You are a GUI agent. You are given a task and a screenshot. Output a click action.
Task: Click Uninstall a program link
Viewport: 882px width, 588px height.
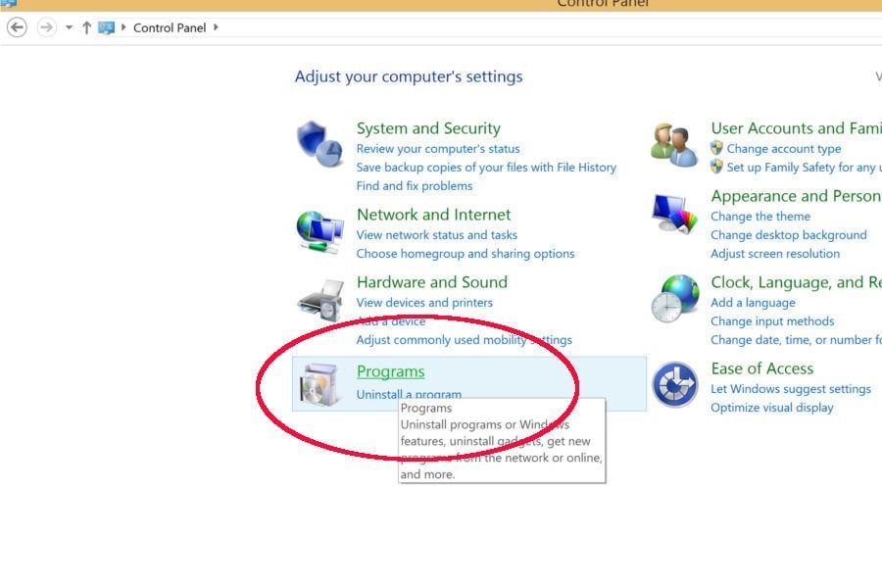pyautogui.click(x=409, y=394)
